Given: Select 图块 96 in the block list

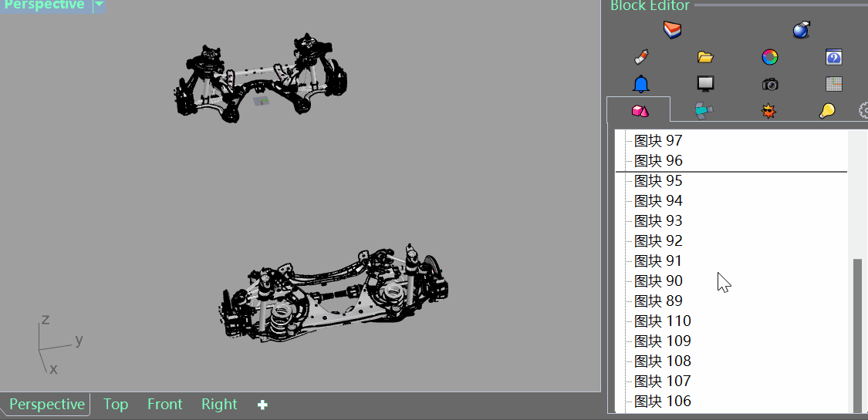Looking at the screenshot, I should click(x=658, y=160).
